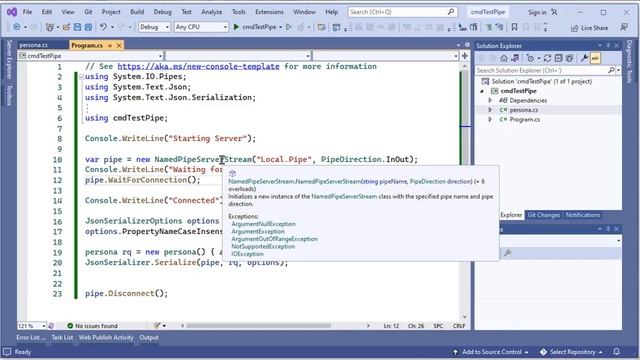
Task: Open the Extensions menu
Action: point(269,12)
